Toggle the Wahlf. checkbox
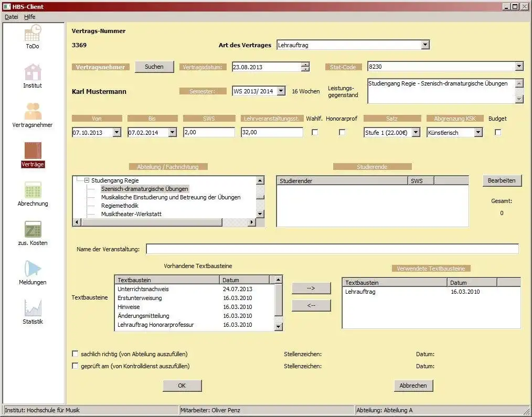 click(315, 132)
